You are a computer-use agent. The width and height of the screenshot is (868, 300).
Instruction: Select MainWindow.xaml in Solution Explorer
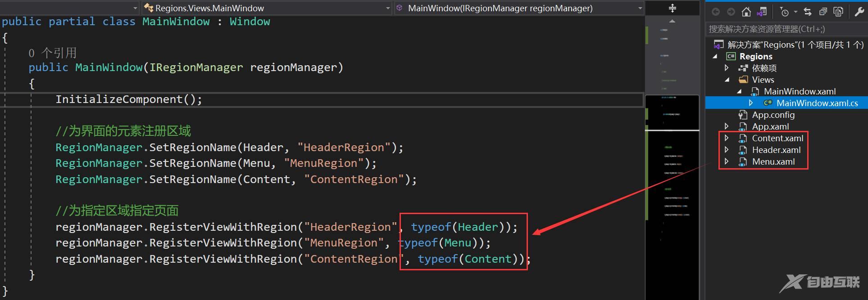(800, 91)
